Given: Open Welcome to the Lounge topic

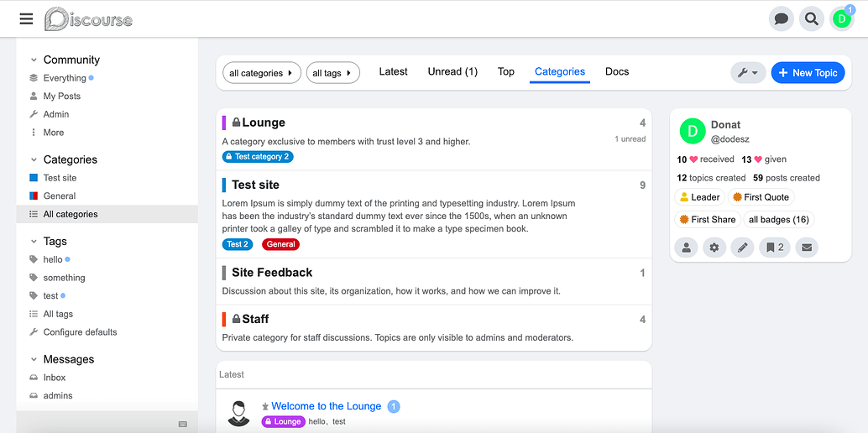Looking at the screenshot, I should (x=326, y=406).
